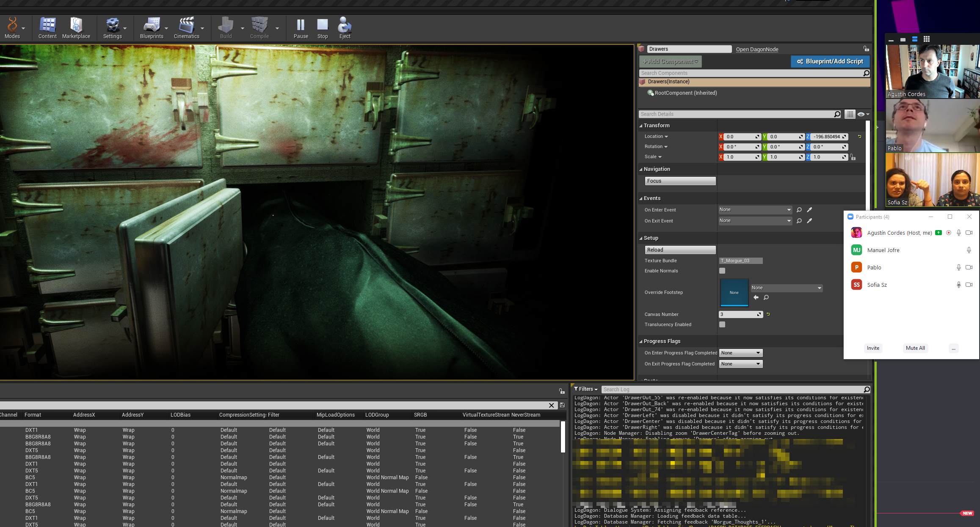This screenshot has width=980, height=527.
Task: Click save icon beside texture table search
Action: coord(562,405)
